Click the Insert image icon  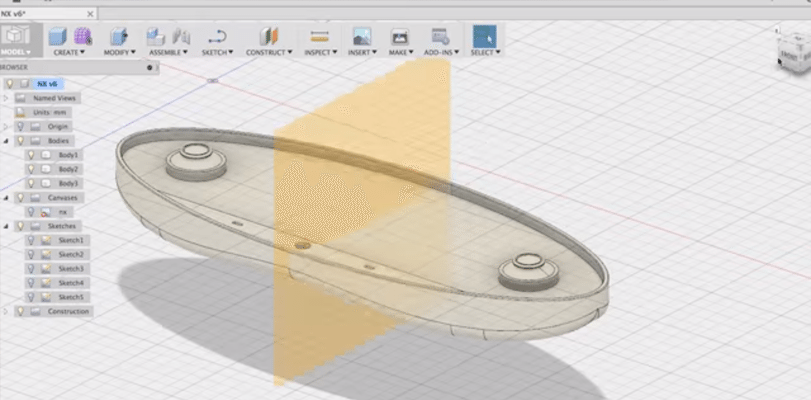pyautogui.click(x=362, y=36)
